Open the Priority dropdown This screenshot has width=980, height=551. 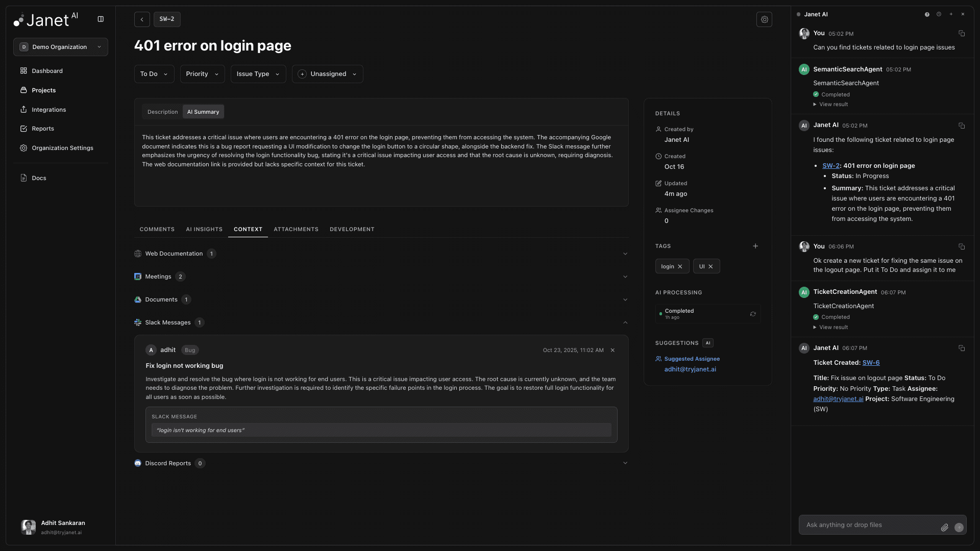[x=202, y=74]
